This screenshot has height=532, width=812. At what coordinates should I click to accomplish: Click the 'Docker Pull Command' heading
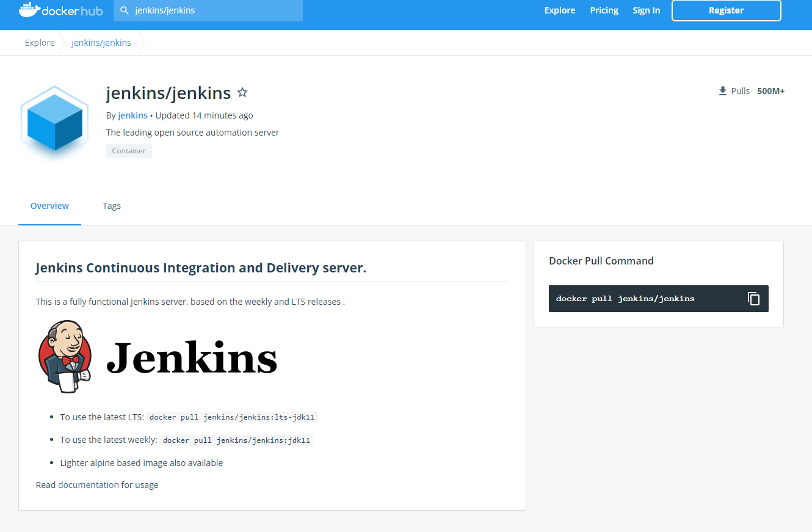click(601, 261)
